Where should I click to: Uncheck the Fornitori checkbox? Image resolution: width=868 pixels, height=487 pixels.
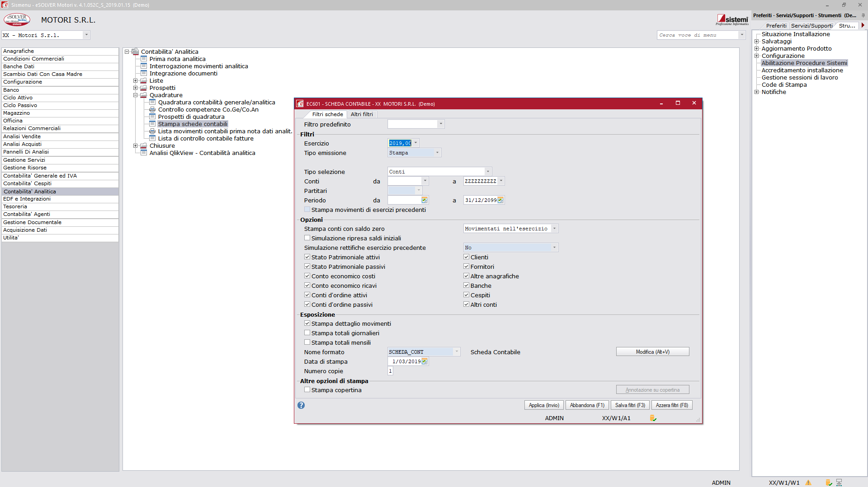(467, 267)
